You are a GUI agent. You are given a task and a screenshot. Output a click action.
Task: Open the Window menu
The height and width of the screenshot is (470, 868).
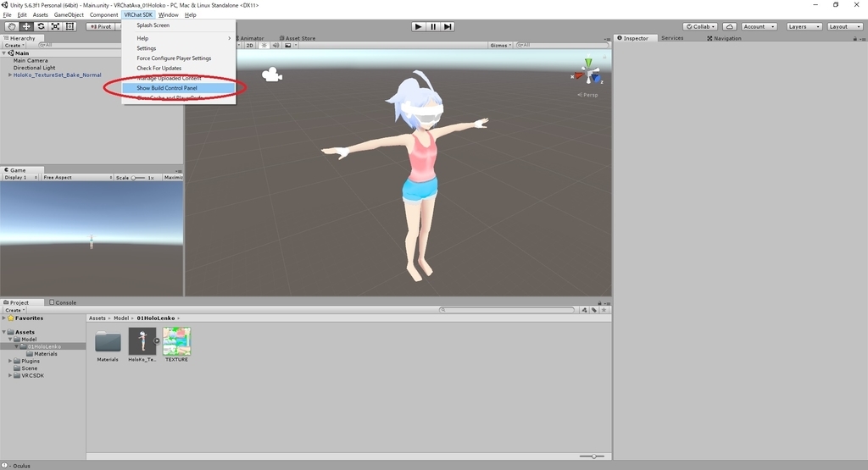169,15
